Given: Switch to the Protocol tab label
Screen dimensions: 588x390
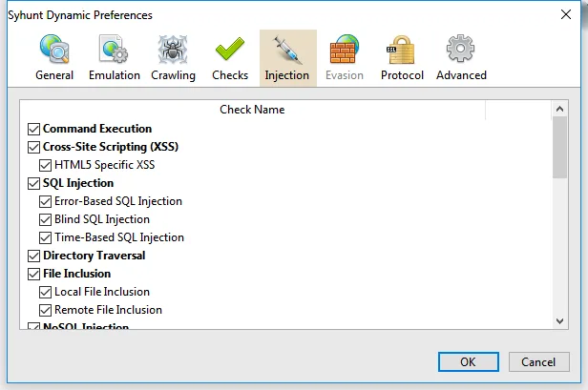Looking at the screenshot, I should tap(402, 75).
